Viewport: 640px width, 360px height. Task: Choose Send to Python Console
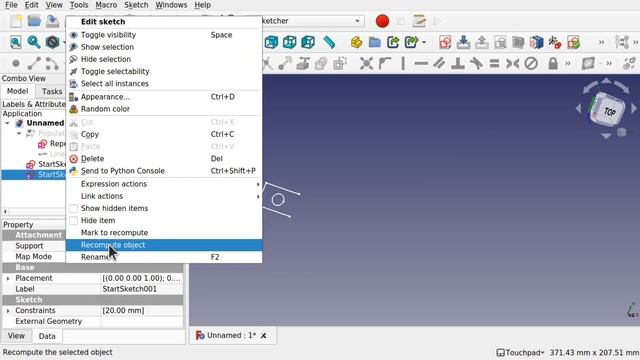click(164, 171)
